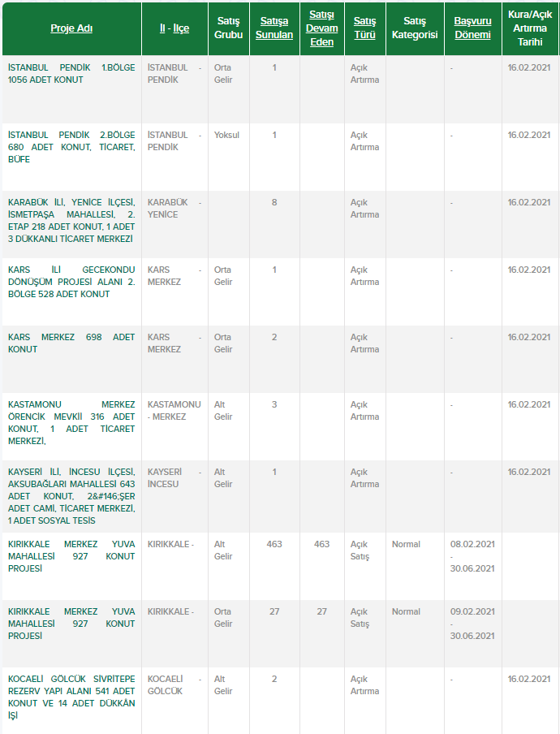Open Kırıkkale Yuva Mahallesi project with 27 units
The height and width of the screenshot is (734, 560).
(x=71, y=624)
